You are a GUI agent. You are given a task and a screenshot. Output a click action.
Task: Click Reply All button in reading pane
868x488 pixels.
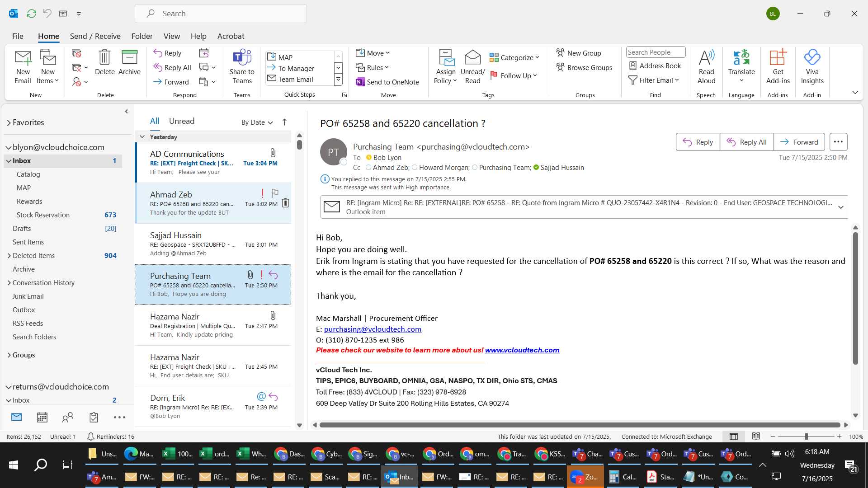pos(746,142)
